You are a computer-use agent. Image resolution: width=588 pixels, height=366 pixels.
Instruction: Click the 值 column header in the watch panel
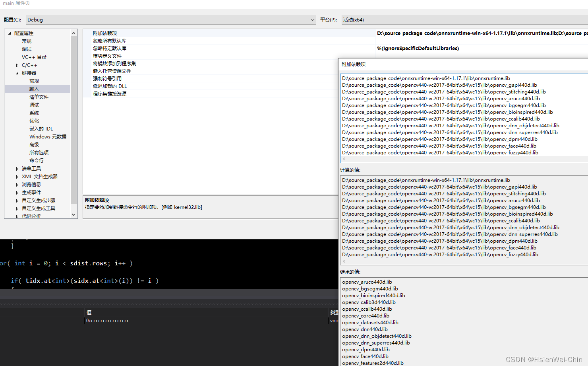coord(89,313)
